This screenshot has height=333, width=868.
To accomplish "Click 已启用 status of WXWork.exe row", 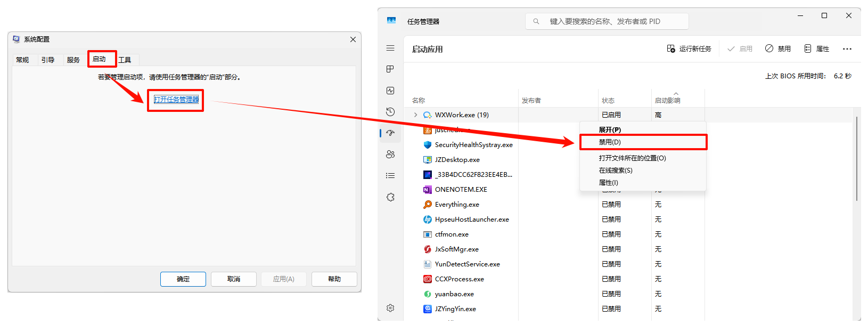I will [611, 115].
